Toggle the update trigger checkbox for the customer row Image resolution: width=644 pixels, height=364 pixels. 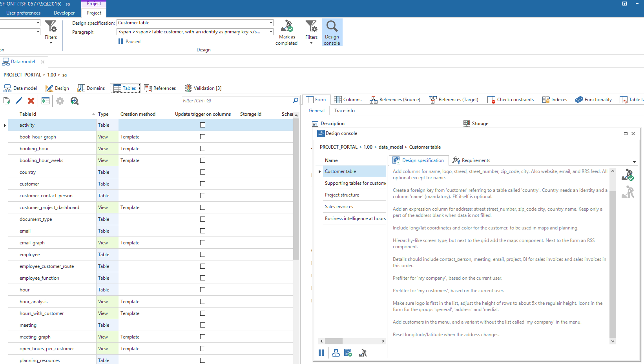[203, 184]
